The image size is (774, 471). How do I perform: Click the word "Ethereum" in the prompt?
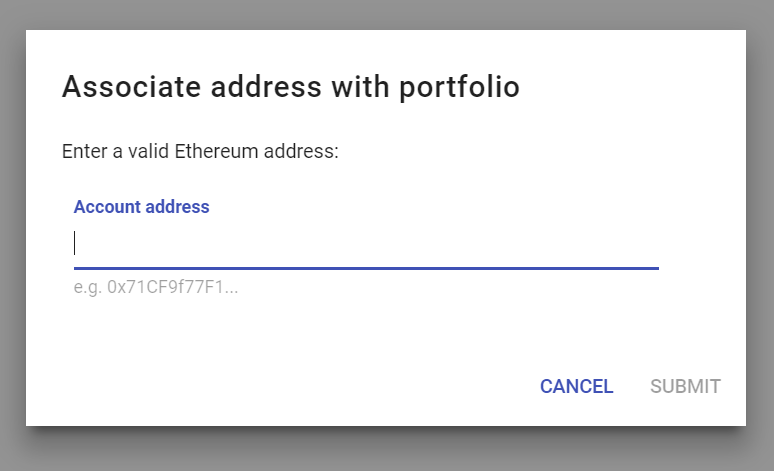pyautogui.click(x=213, y=152)
